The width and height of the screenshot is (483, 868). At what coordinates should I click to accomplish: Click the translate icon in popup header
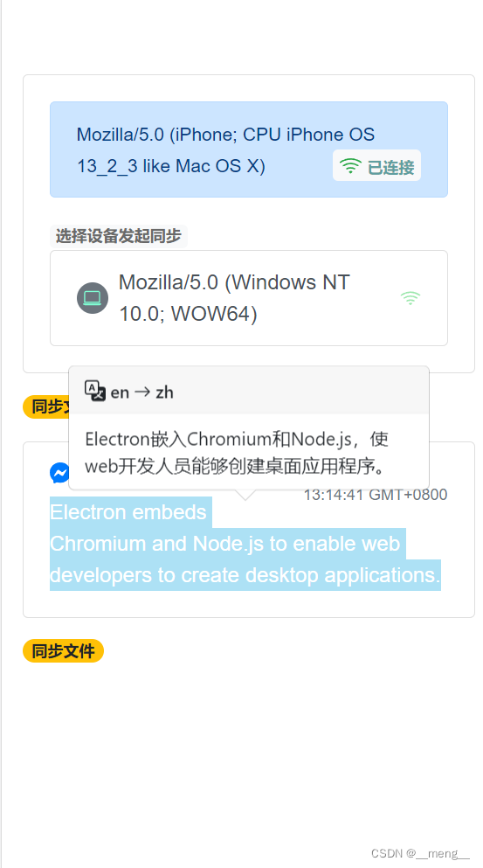click(94, 391)
